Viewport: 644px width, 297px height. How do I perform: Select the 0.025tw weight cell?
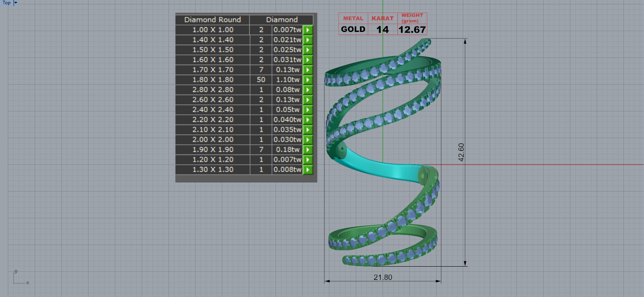[x=288, y=50]
